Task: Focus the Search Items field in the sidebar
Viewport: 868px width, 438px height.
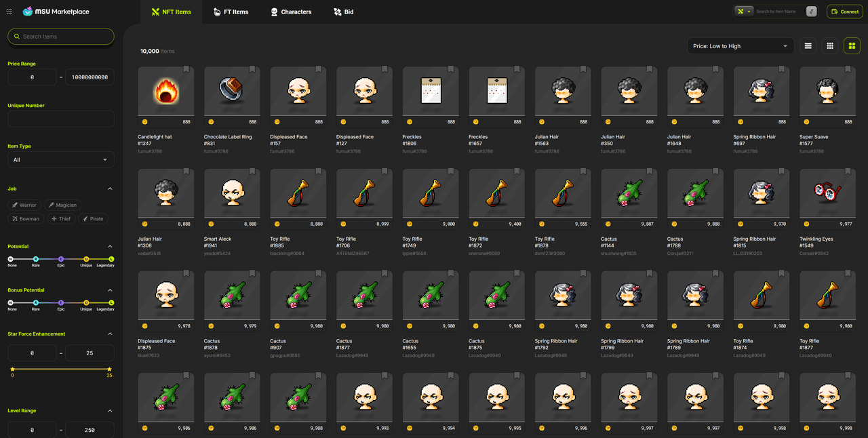Action: coord(60,37)
